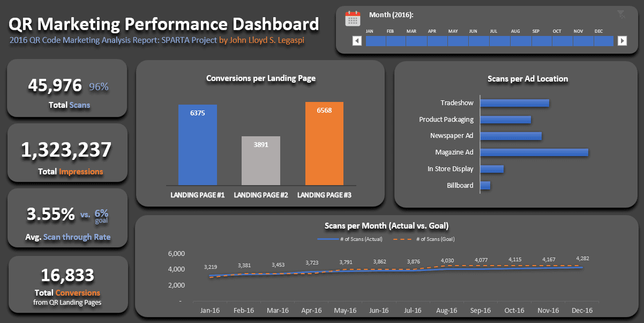The image size is (644, 323).
Task: Select the AUG segment in the month timeline
Action: click(520, 41)
